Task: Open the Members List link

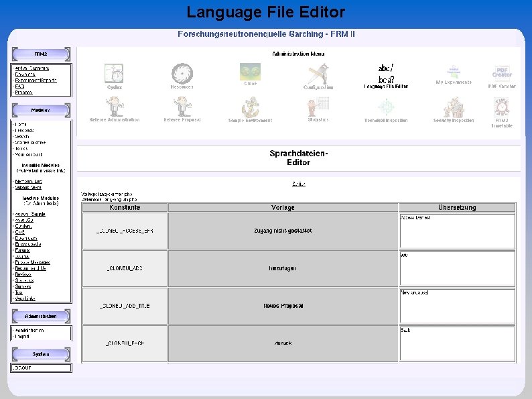Action: (29, 181)
